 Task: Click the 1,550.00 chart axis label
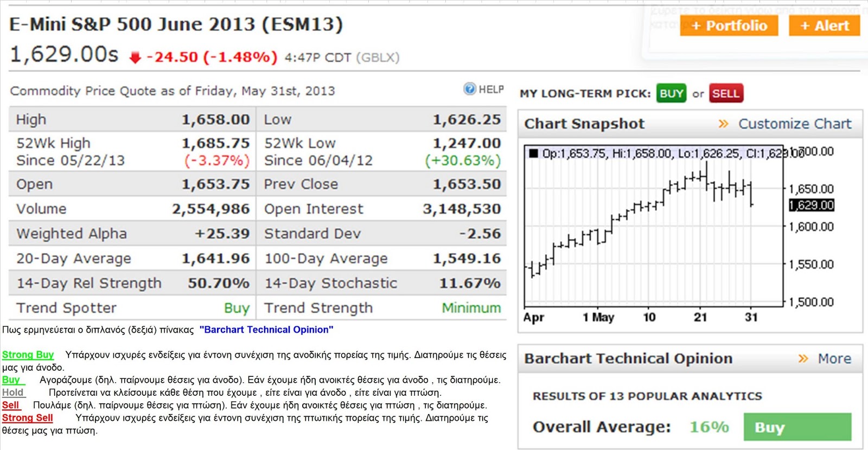click(811, 265)
